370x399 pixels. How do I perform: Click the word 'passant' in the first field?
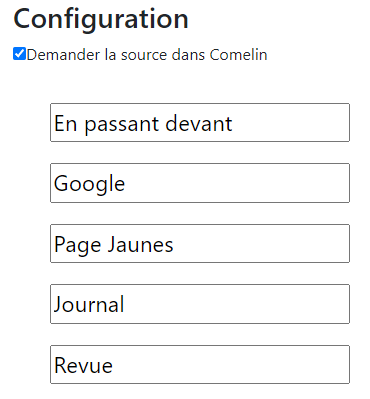(x=122, y=125)
